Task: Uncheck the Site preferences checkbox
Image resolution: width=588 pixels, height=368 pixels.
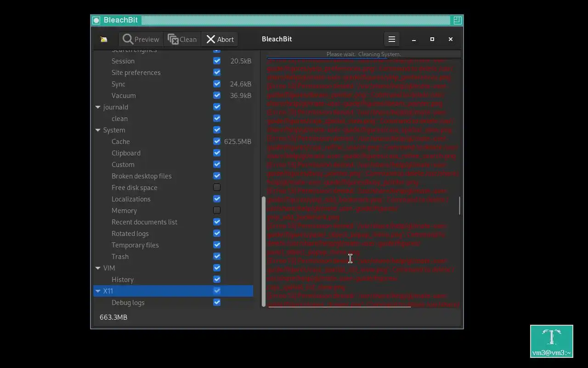Action: (x=217, y=73)
